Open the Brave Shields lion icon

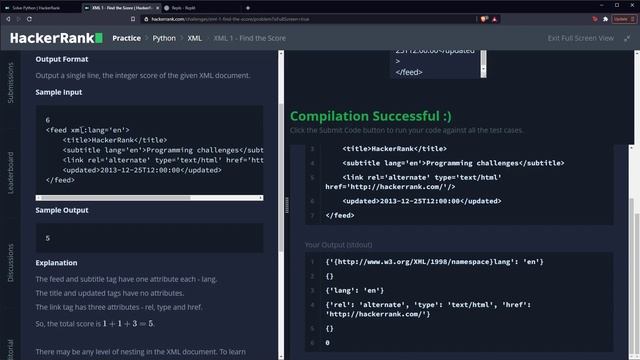[484, 19]
